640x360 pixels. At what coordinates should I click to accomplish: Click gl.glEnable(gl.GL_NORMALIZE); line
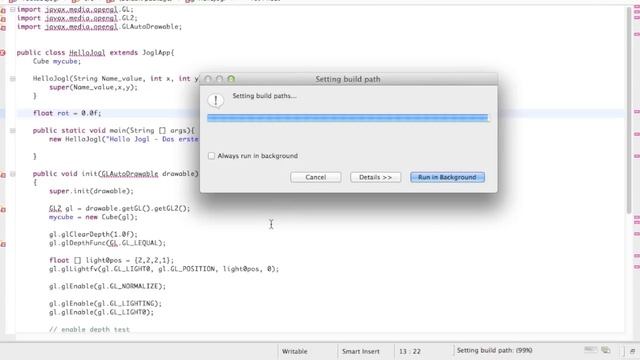[x=107, y=286]
